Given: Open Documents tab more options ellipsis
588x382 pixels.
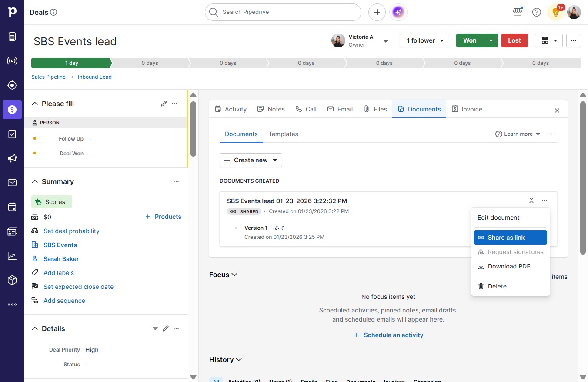Looking at the screenshot, I should coord(552,134).
